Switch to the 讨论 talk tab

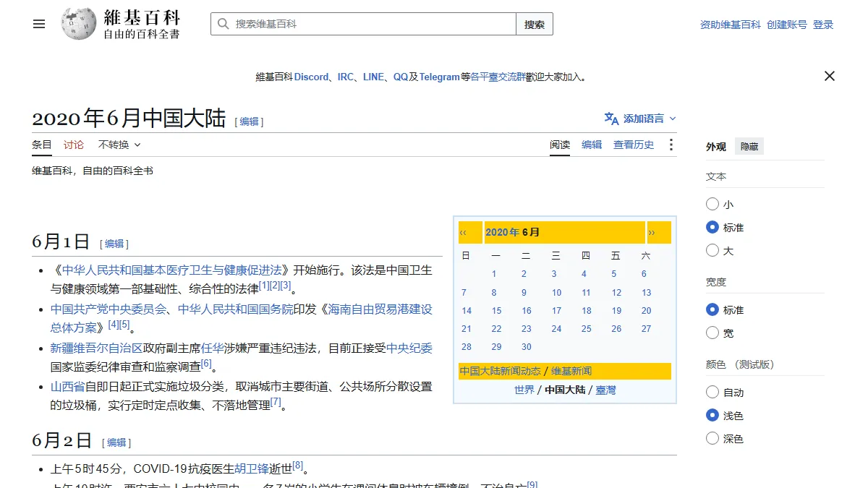74,145
